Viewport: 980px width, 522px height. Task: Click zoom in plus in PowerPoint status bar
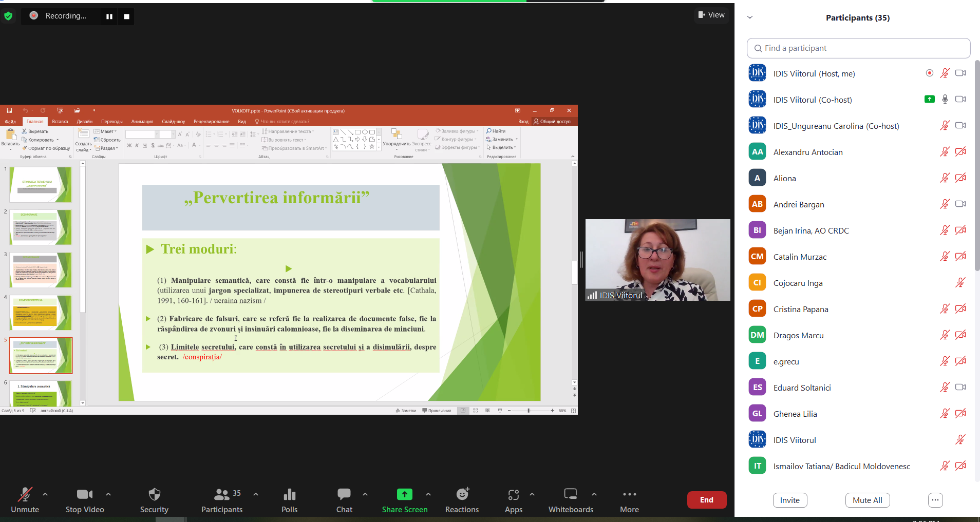(552, 411)
